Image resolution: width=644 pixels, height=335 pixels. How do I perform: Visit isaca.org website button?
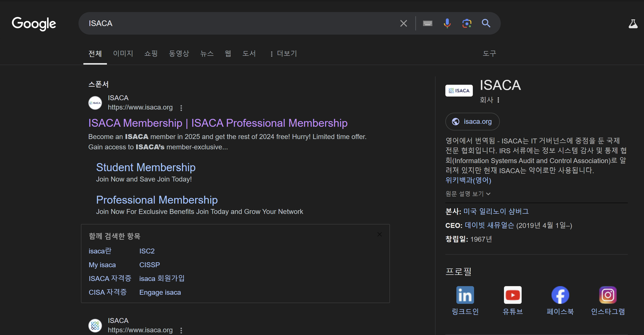[472, 121]
